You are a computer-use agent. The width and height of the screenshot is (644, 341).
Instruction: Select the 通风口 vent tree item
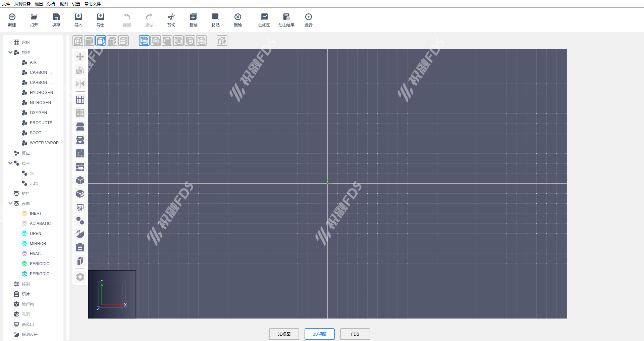[x=24, y=324]
